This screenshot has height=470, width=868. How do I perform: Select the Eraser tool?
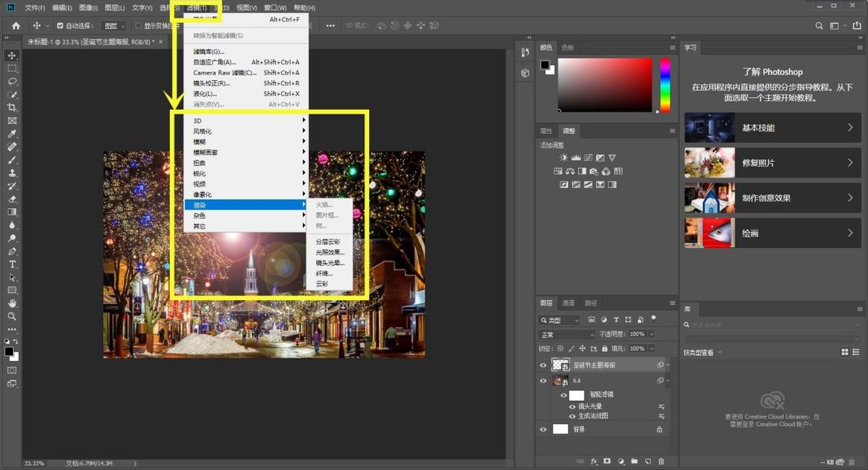(x=12, y=199)
